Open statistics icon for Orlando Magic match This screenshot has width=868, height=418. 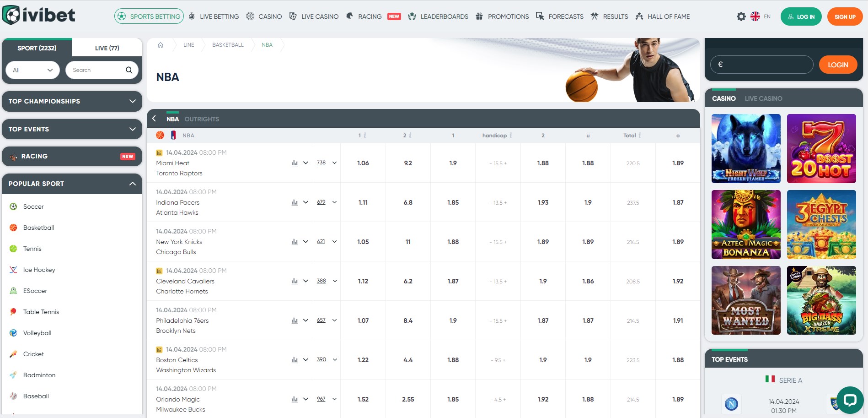[x=295, y=399]
